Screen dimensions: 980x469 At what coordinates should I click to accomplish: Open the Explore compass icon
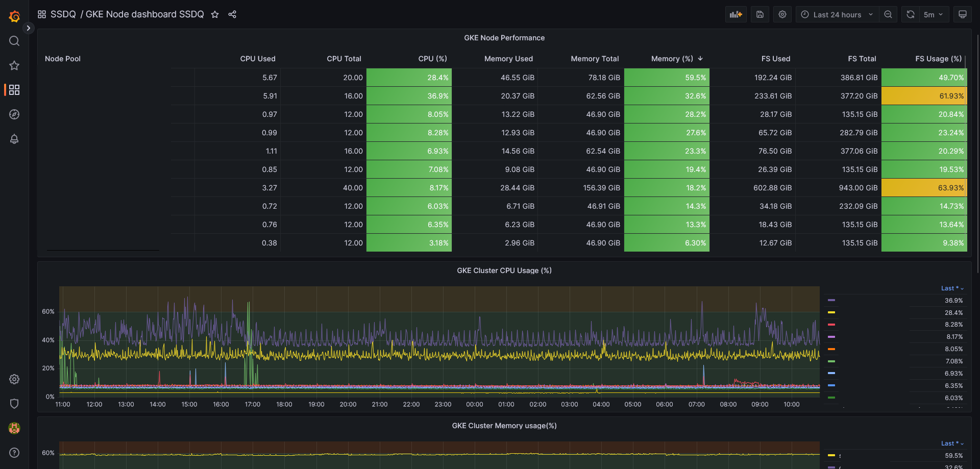pyautogui.click(x=14, y=114)
